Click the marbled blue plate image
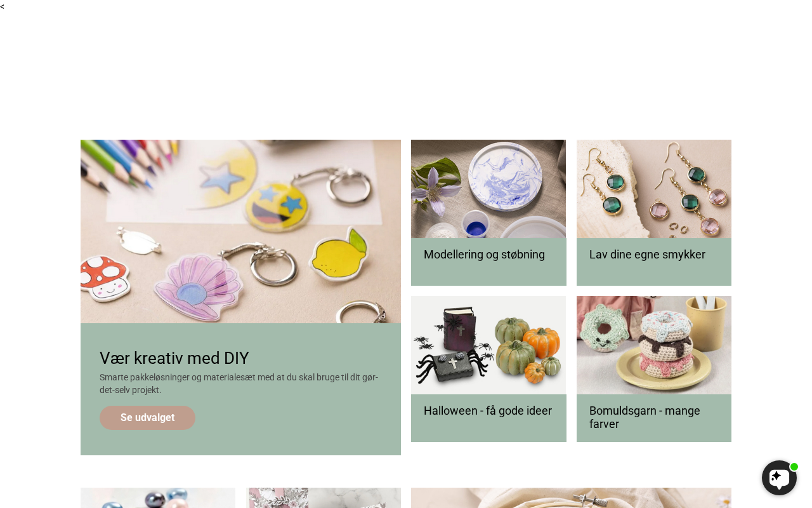Image resolution: width=812 pixels, height=508 pixels. point(488,189)
